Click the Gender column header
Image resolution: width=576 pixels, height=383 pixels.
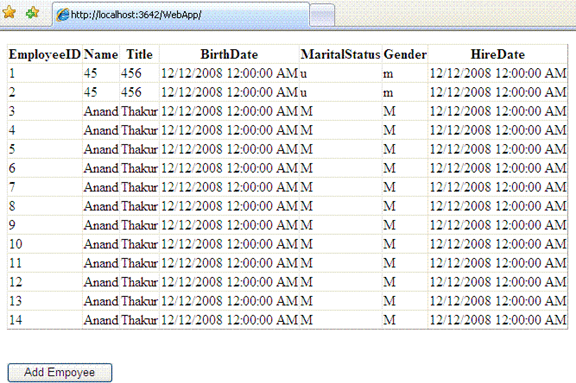click(x=405, y=54)
